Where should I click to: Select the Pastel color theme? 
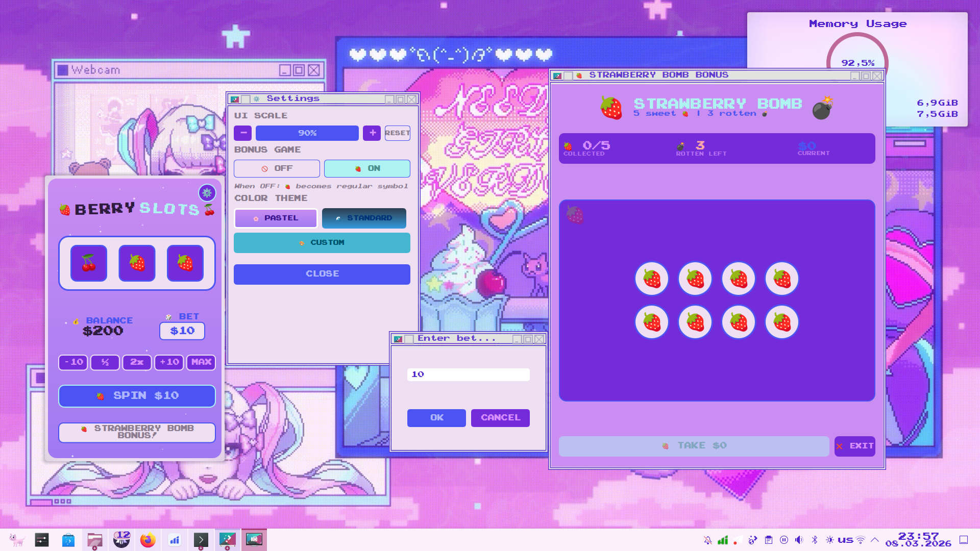pos(276,218)
